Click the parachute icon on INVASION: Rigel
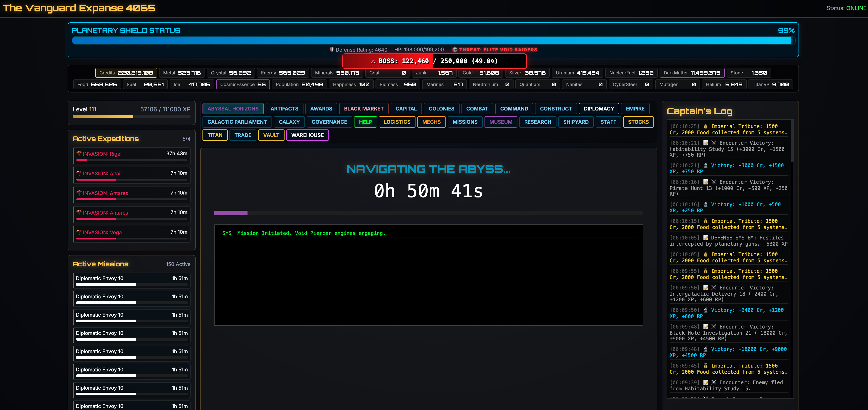The image size is (868, 410). pyautogui.click(x=79, y=154)
